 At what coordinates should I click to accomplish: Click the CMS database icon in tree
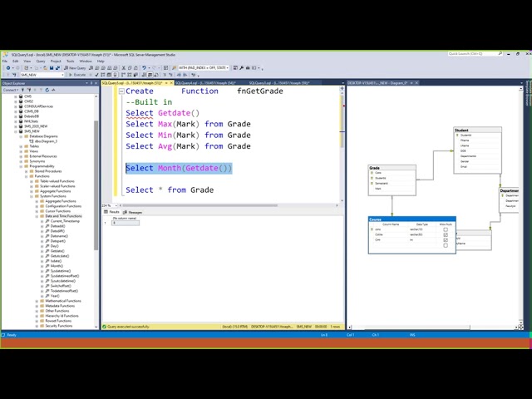pyautogui.click(x=21, y=96)
